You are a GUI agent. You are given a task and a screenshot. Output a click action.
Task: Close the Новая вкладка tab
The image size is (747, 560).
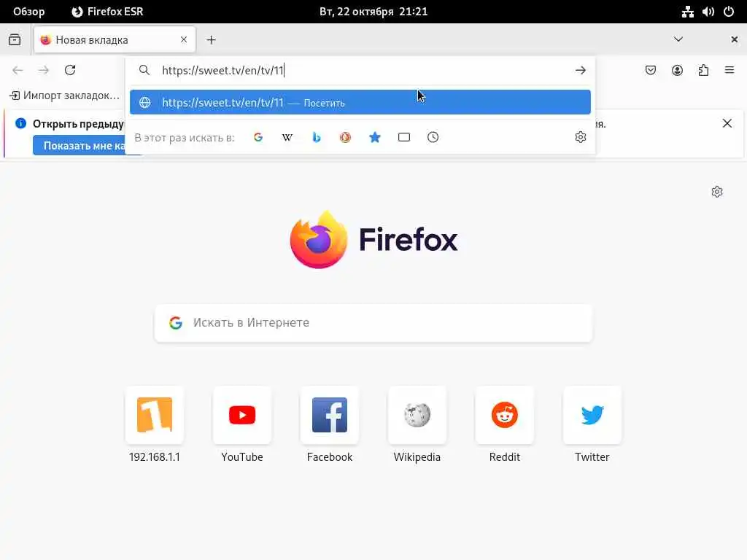click(x=184, y=39)
